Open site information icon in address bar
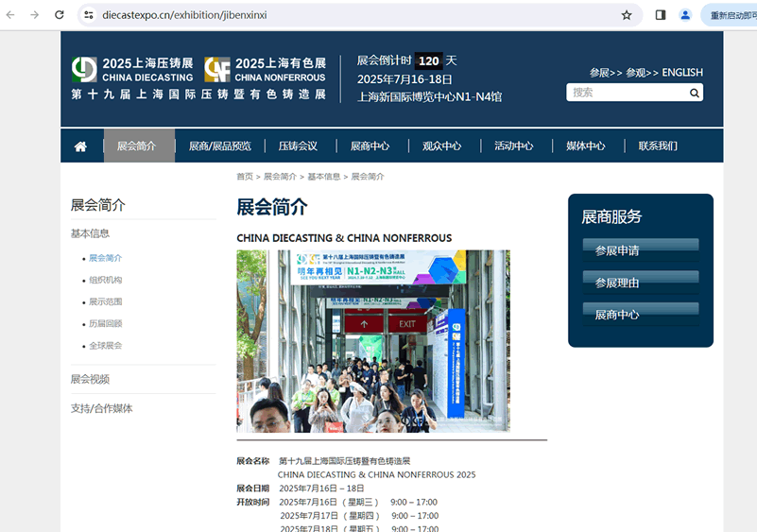The image size is (757, 532). (x=89, y=15)
